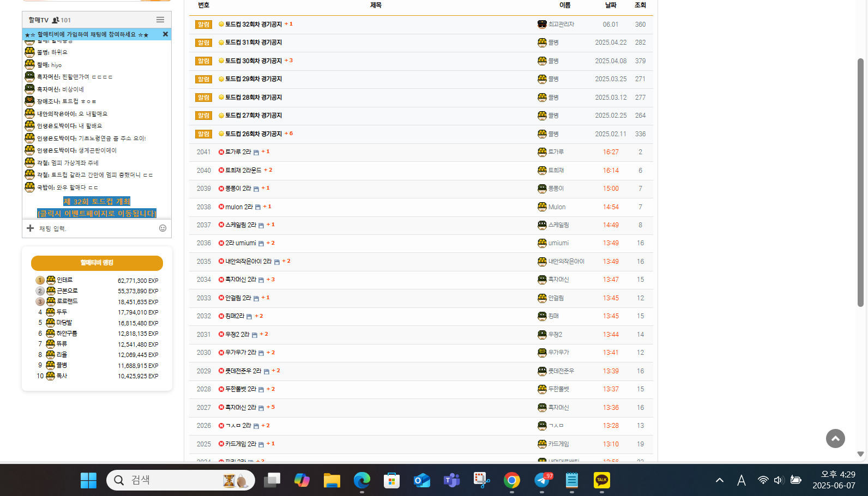Viewport: 868px width, 496px height.
Task: Select top-ranked user 인테르 in ranking
Action: (x=64, y=280)
